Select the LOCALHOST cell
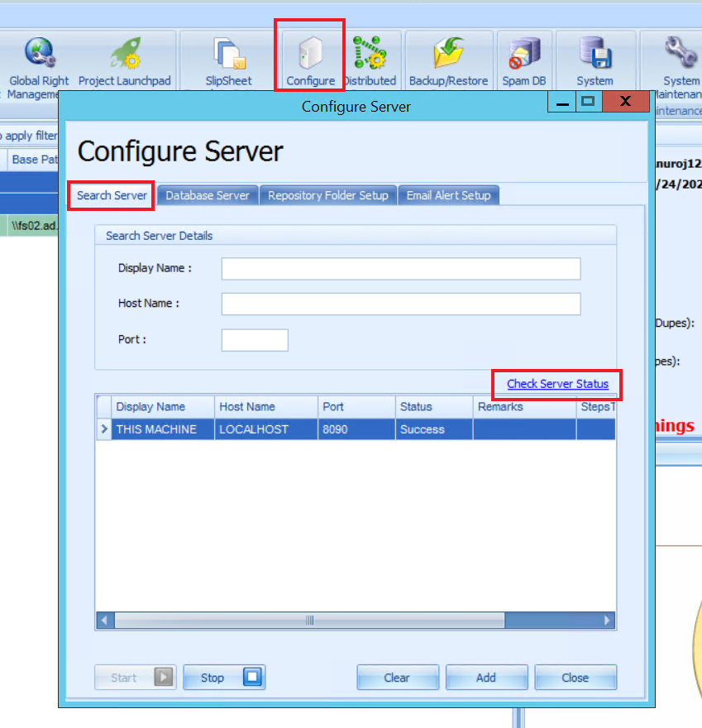 coord(266,429)
